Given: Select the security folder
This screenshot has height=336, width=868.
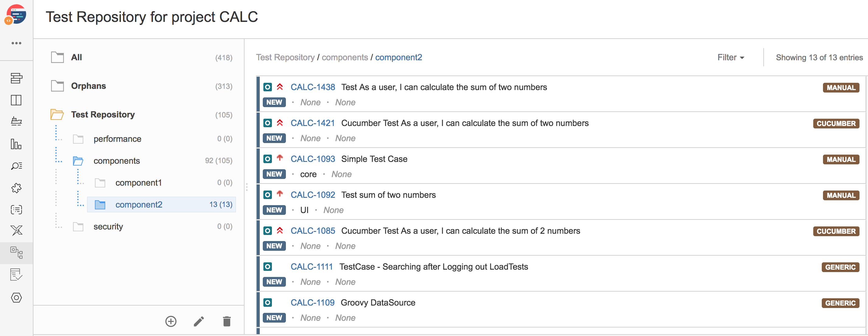Looking at the screenshot, I should (108, 226).
